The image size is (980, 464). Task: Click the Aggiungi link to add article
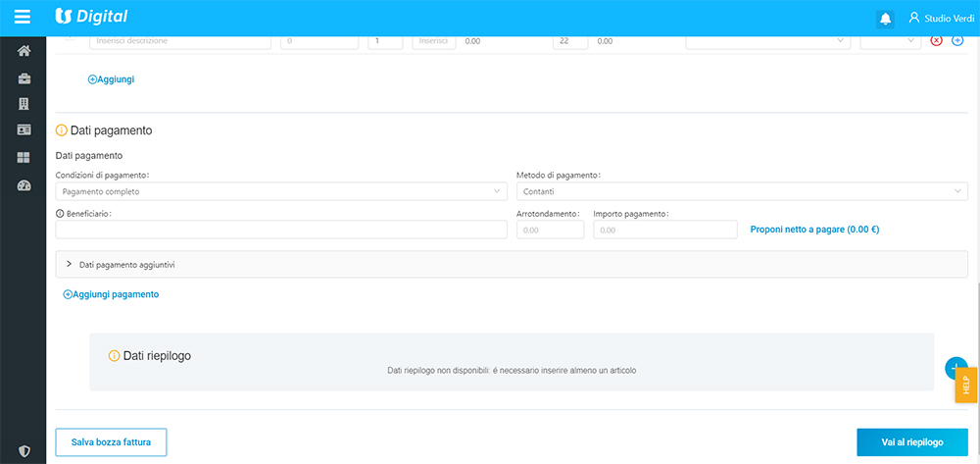(x=112, y=79)
